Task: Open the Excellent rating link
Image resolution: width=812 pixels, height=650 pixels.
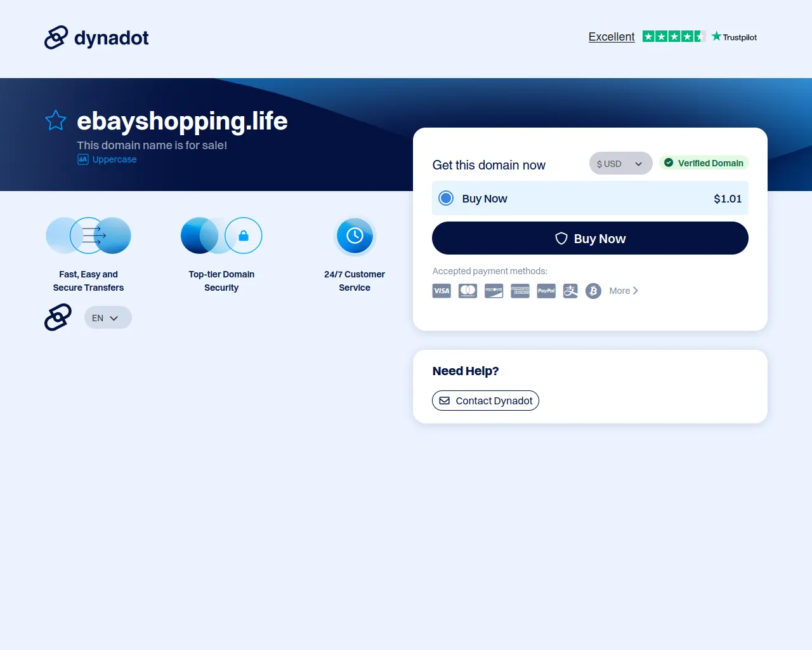Action: (612, 37)
